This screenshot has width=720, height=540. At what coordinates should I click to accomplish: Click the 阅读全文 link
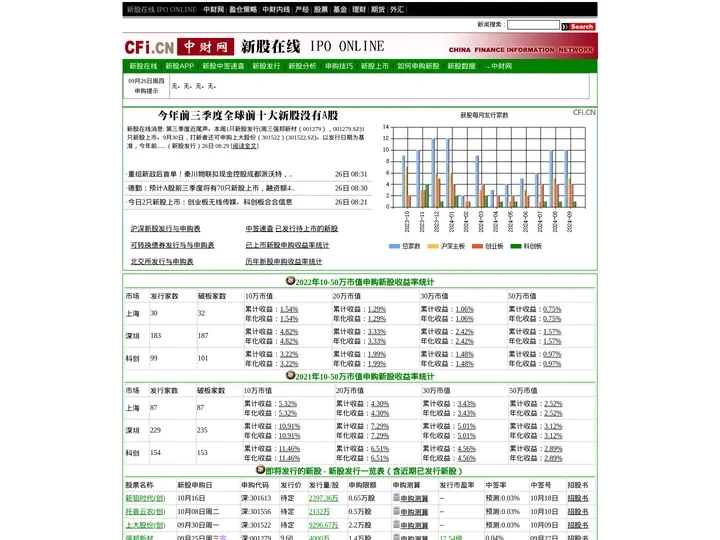coord(245,146)
